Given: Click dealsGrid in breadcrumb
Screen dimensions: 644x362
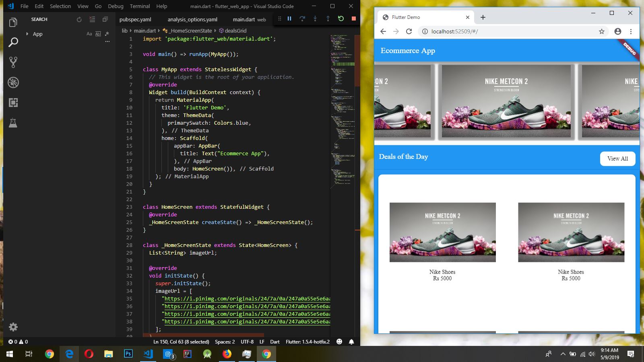Looking at the screenshot, I should [233, 31].
